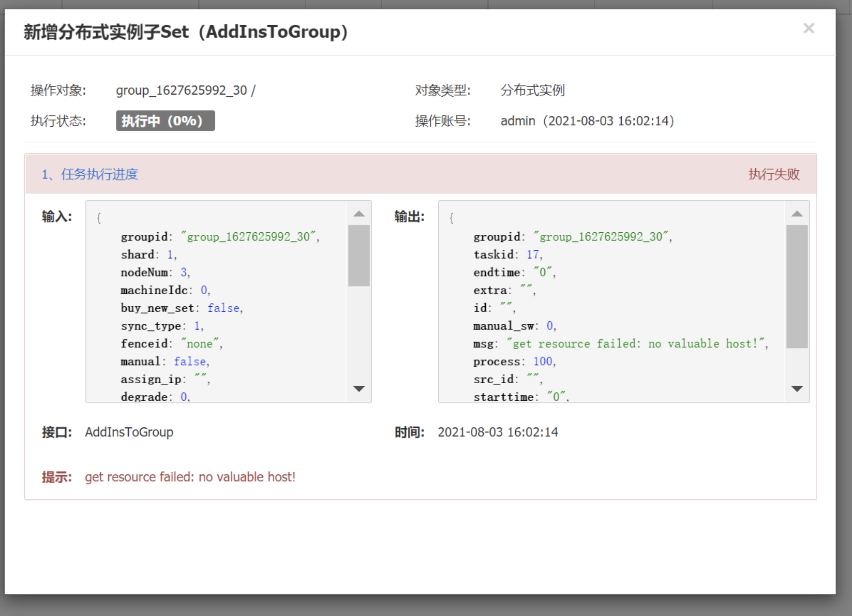Click the scroll-down arrow of the 输入 panel
The width and height of the screenshot is (852, 616).
click(359, 388)
